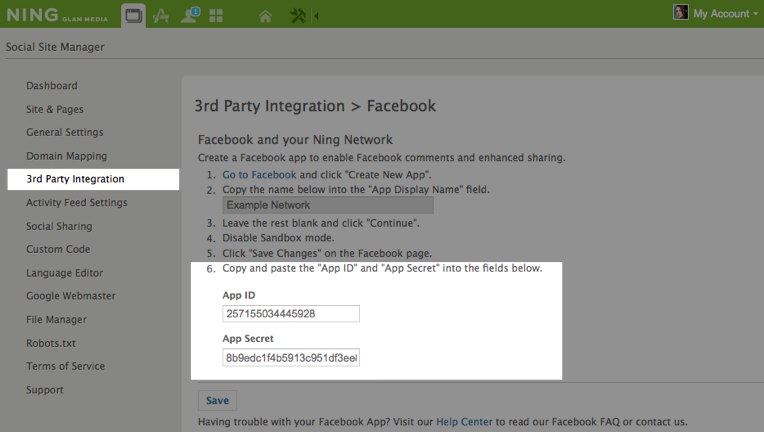Click the Facebook and your Ning Network heading
This screenshot has width=764, height=432.
point(295,140)
